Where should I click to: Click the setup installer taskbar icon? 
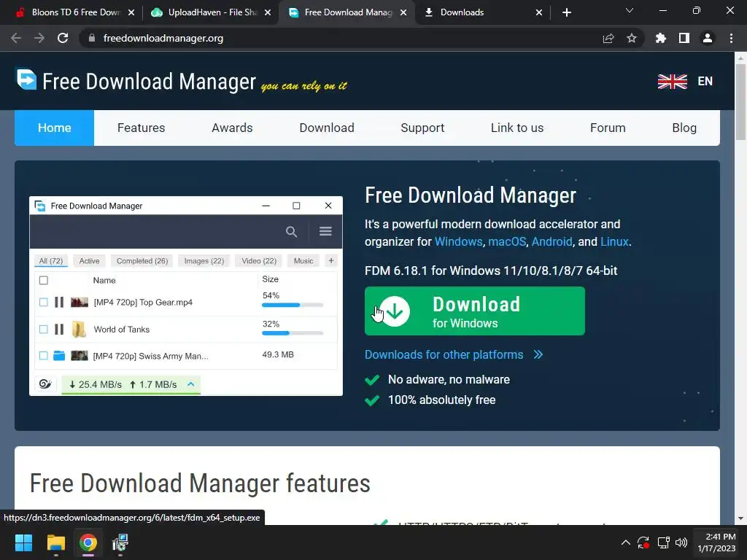pos(120,542)
